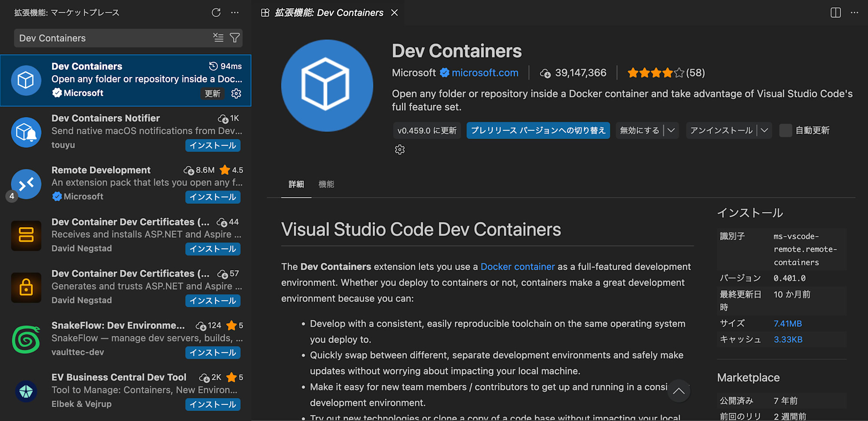Click the Dev Container Dev Certificates stack icon

[x=26, y=235]
